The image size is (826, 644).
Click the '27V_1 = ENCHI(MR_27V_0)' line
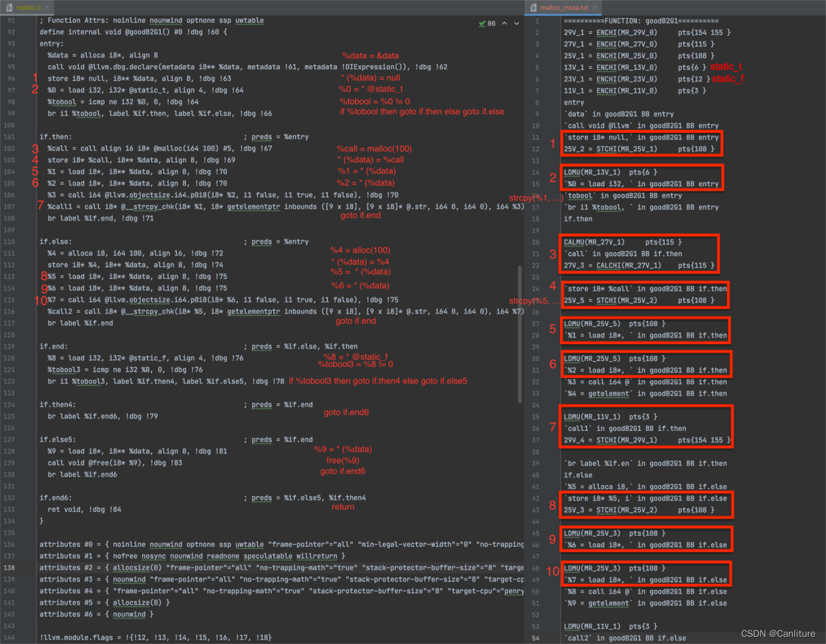pos(640,44)
